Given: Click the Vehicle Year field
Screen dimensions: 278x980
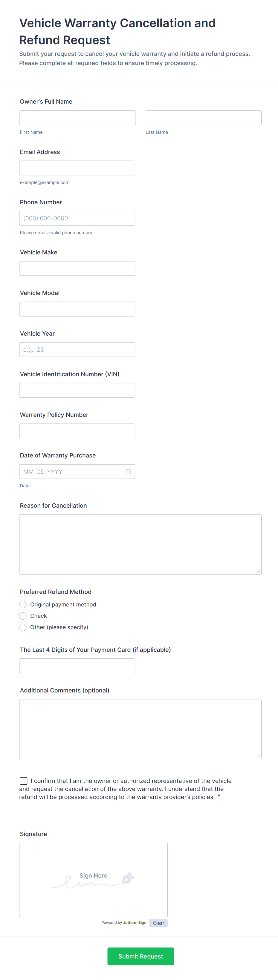Looking at the screenshot, I should 77,350.
